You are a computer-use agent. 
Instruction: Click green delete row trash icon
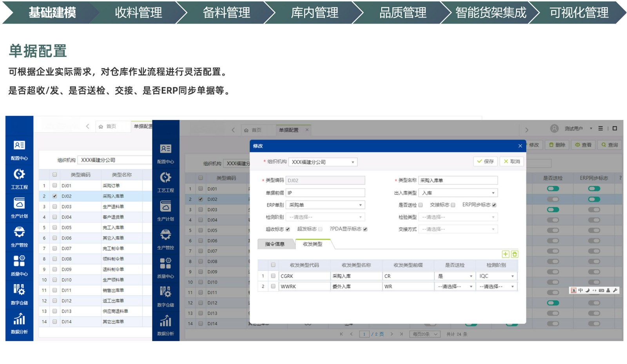tap(515, 254)
